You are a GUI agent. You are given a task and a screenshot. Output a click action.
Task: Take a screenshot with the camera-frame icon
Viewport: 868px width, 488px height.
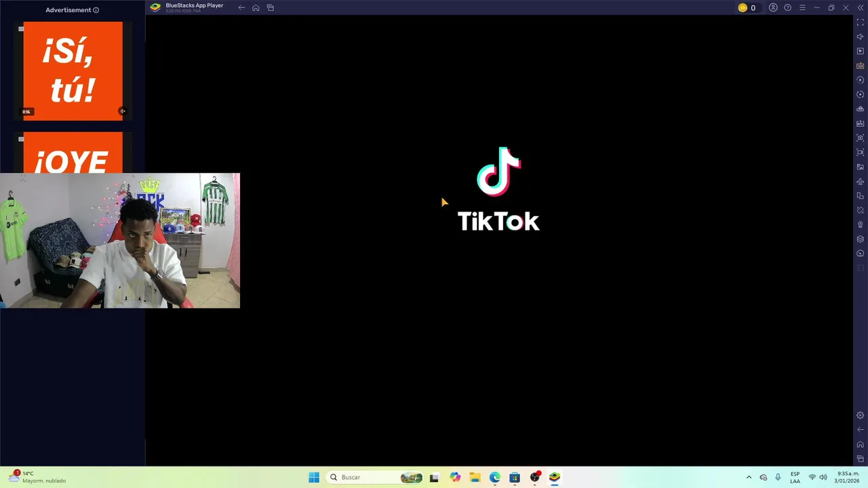pyautogui.click(x=861, y=138)
